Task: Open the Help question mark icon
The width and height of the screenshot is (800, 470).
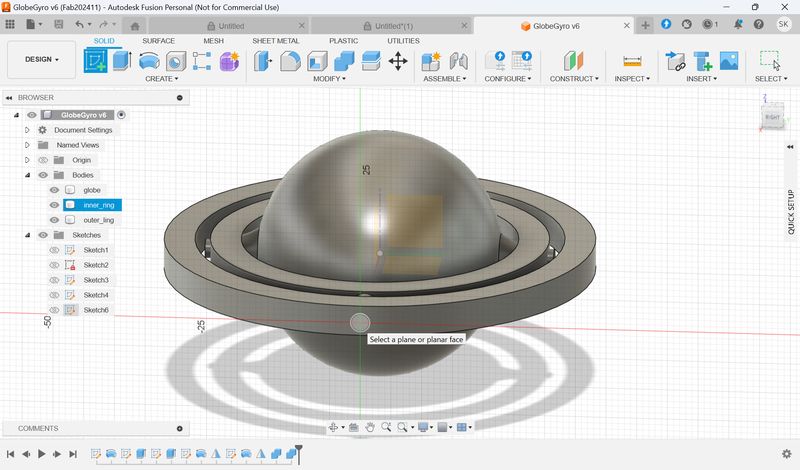Action: tap(759, 24)
